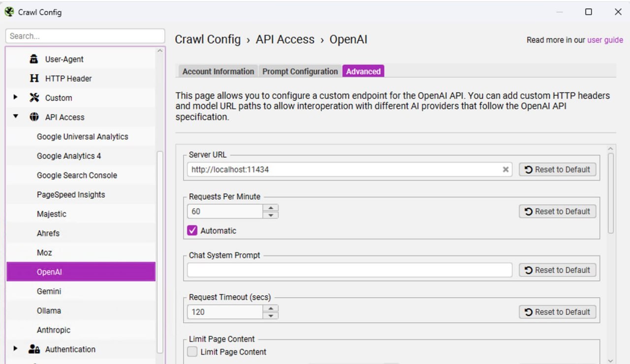This screenshot has height=364, width=630.
Task: Click the HTTP Header H icon
Action: [x=34, y=78]
